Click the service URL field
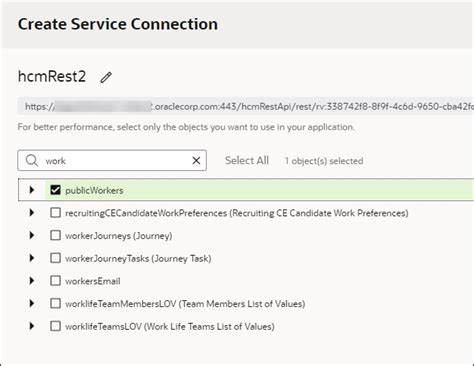Screen dimensions: 474x366 [246, 107]
